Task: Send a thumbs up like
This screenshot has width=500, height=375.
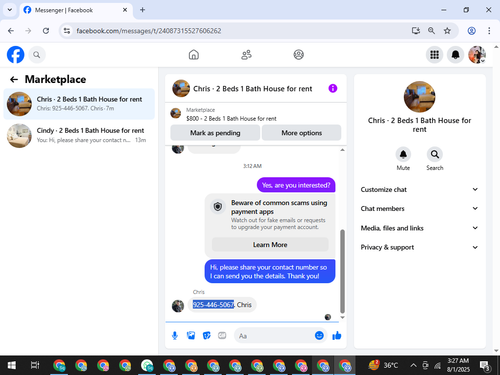Action: pos(337,336)
